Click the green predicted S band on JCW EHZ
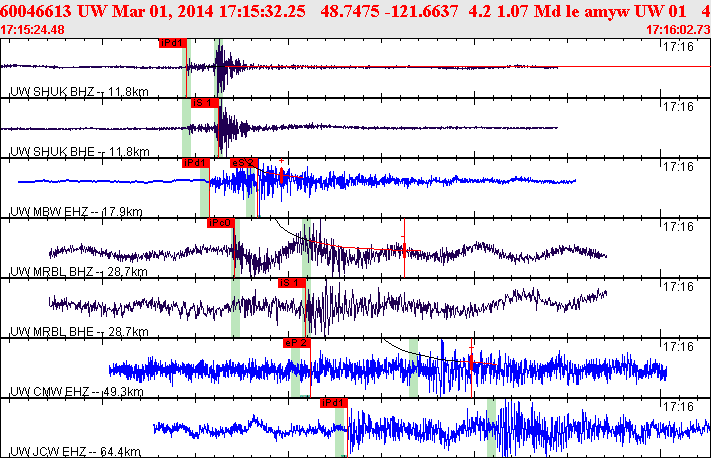This screenshot has width=711, height=458. [491, 428]
